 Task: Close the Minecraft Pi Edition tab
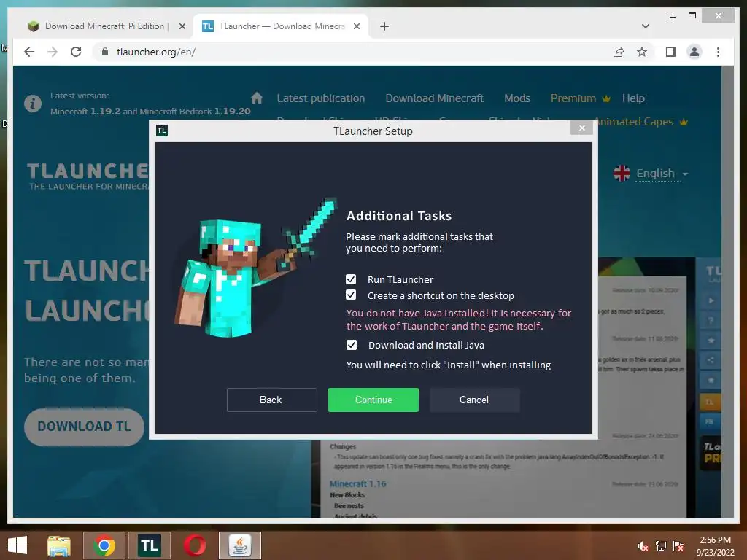coord(182,26)
